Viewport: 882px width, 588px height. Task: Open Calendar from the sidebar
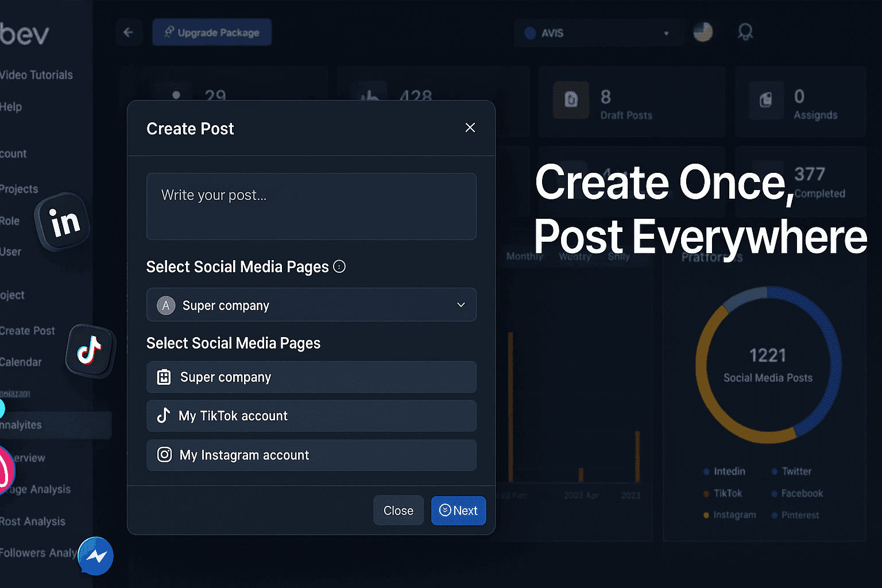(x=21, y=362)
